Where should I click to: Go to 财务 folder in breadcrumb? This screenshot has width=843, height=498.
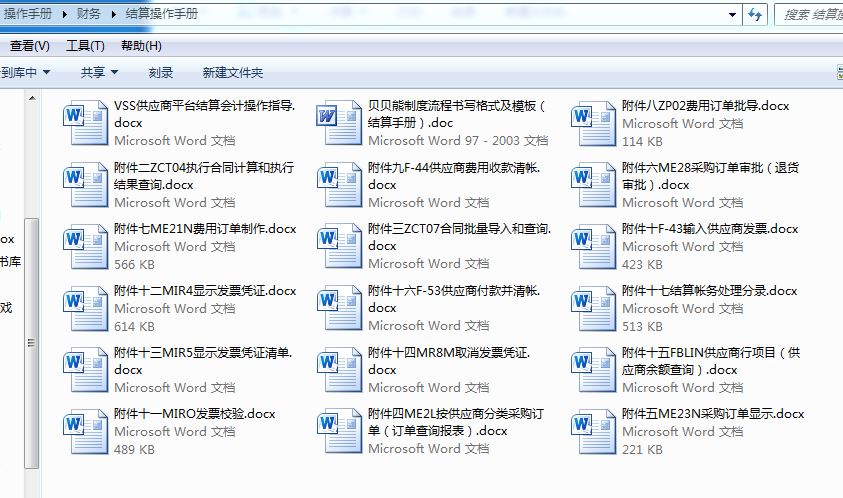pyautogui.click(x=89, y=14)
